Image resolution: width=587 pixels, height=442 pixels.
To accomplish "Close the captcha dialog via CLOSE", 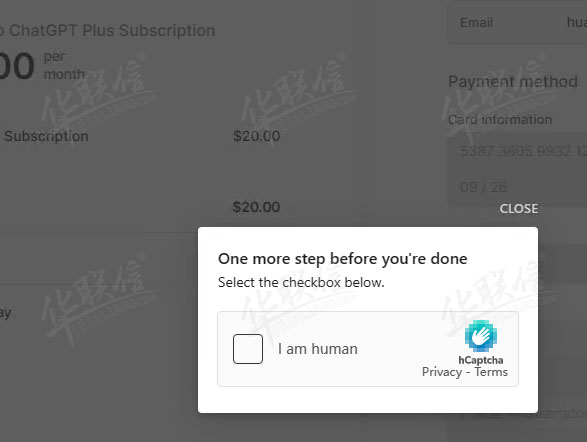I will point(518,208).
